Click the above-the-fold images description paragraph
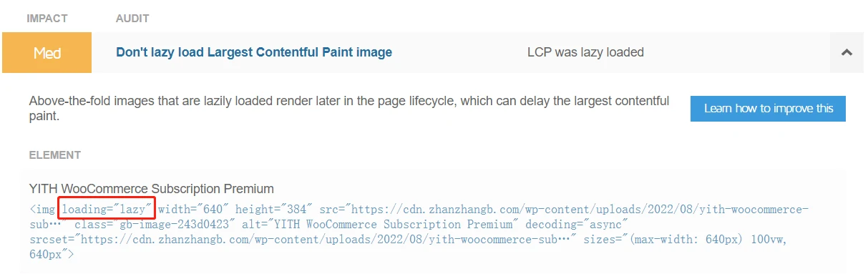Viewport: 868px width, 279px height. pos(349,109)
